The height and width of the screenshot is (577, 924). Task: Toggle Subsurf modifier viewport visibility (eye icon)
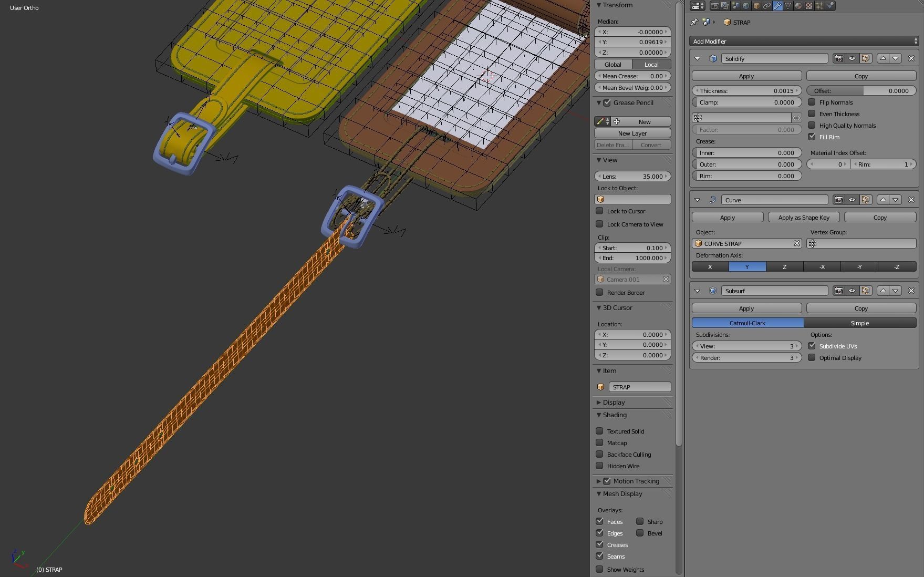point(852,291)
